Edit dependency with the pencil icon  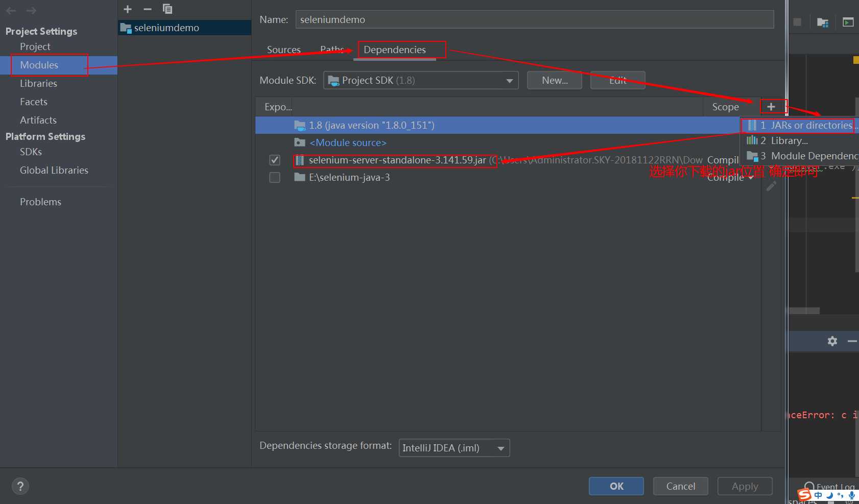(771, 186)
